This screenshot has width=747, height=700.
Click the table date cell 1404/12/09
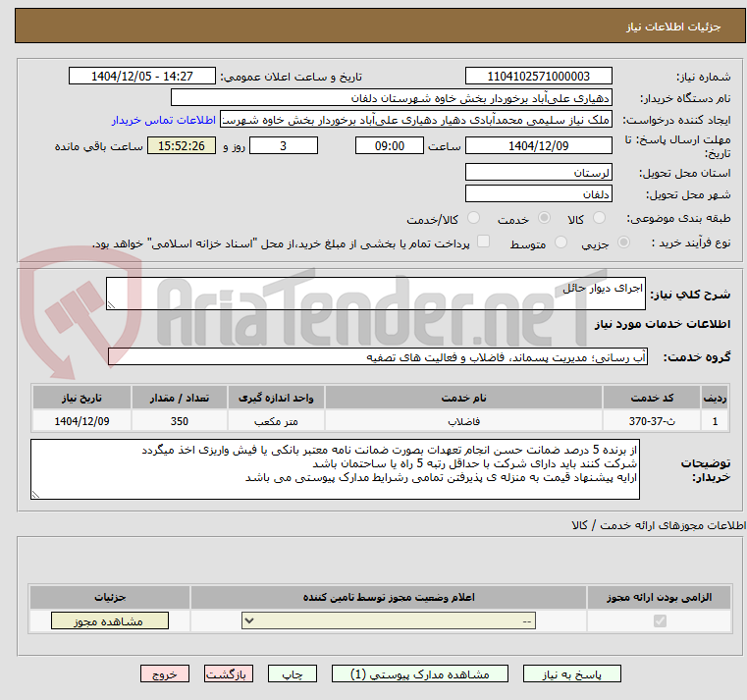81,421
